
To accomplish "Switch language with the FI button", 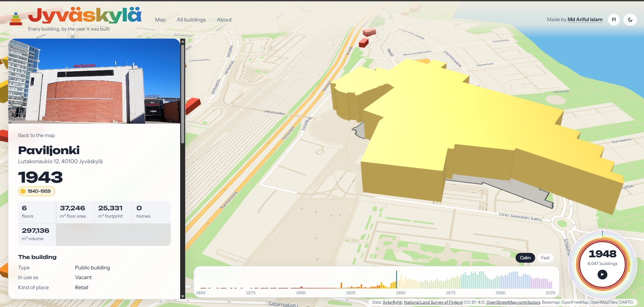I will [614, 19].
